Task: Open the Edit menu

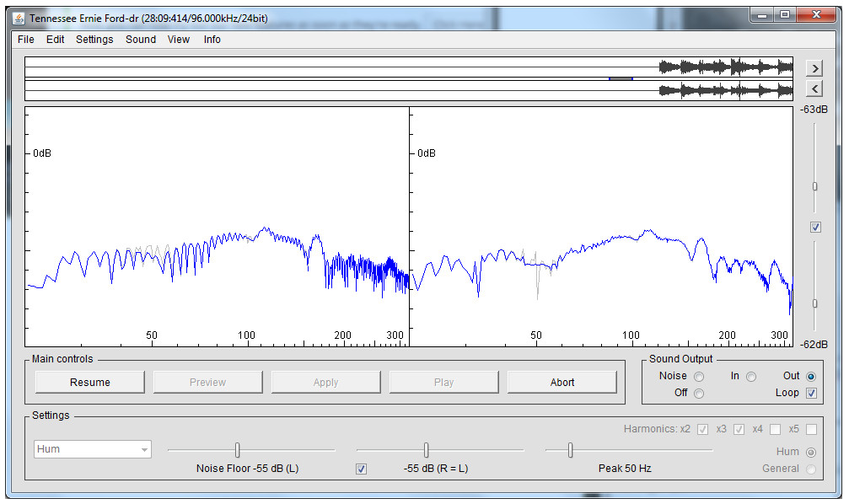Action: [x=56, y=40]
